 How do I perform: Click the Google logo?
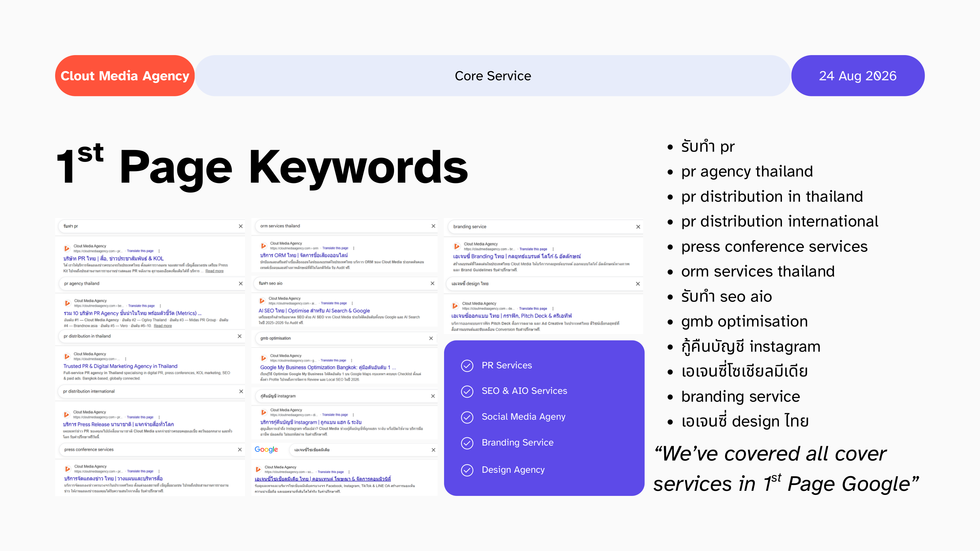(x=266, y=449)
